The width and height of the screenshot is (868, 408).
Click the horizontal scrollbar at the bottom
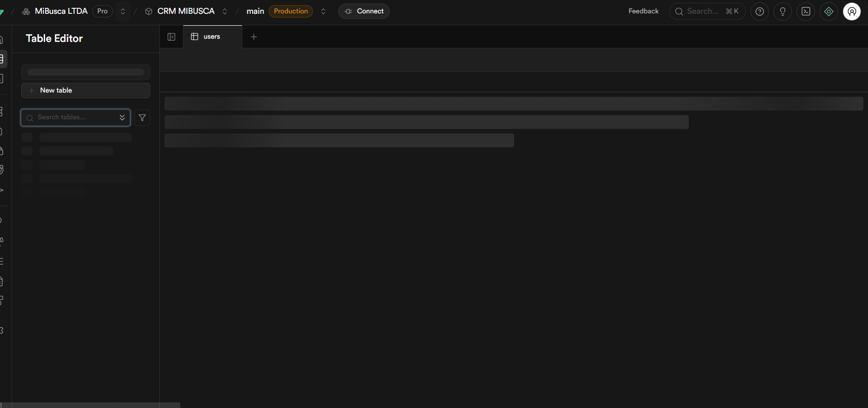(x=90, y=405)
